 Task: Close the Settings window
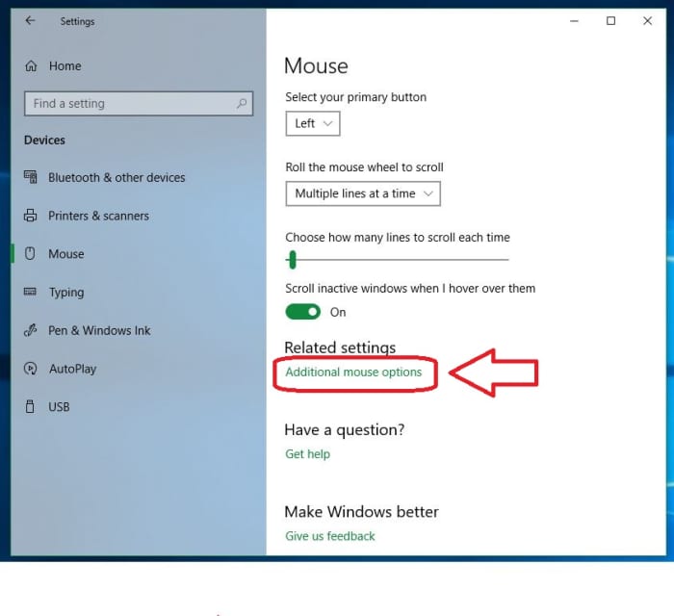pyautogui.click(x=647, y=20)
